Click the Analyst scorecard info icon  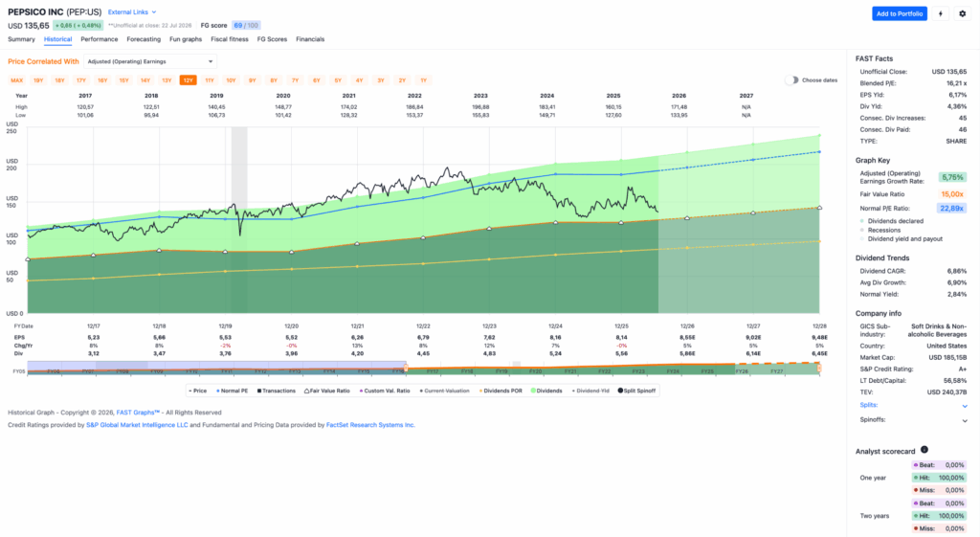click(924, 450)
